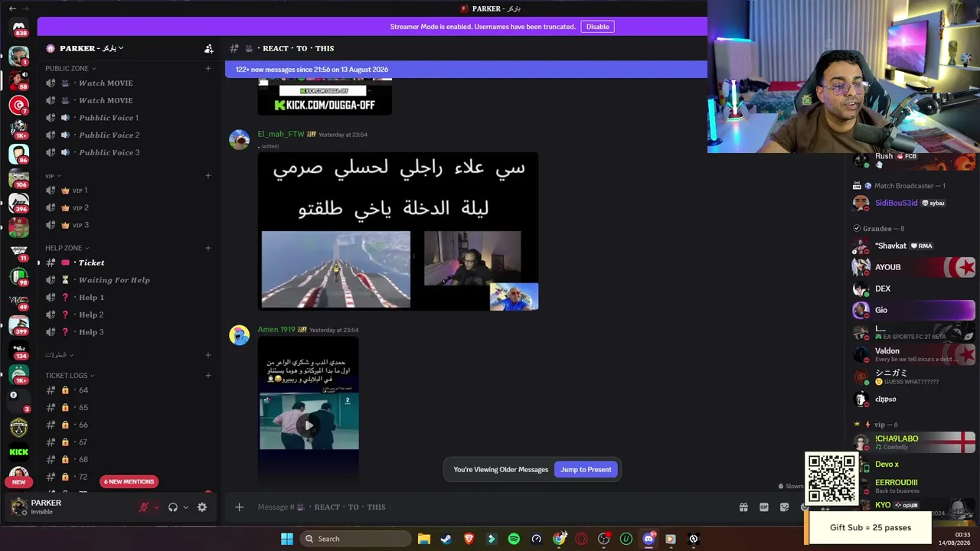The height and width of the screenshot is (551, 980).
Task: Unmute the microphone in user panel
Action: point(143,507)
